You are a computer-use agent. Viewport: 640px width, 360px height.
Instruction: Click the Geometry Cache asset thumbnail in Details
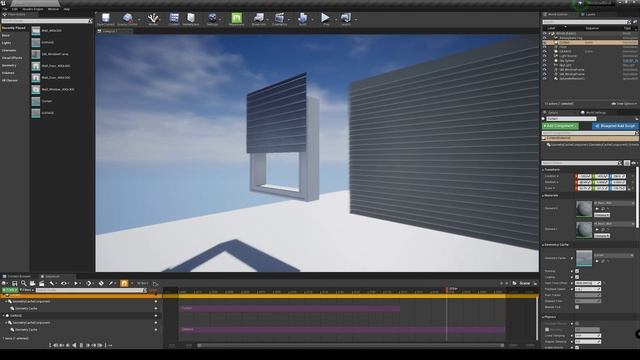tap(584, 258)
